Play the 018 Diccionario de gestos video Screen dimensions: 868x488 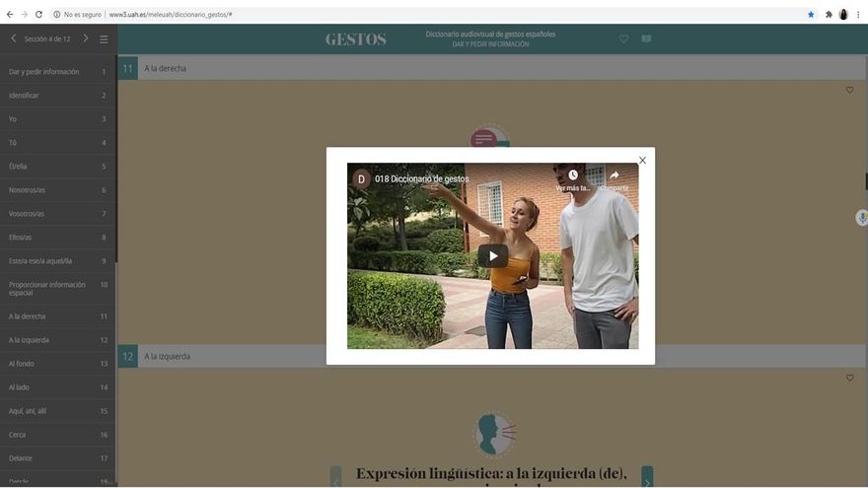pos(492,256)
